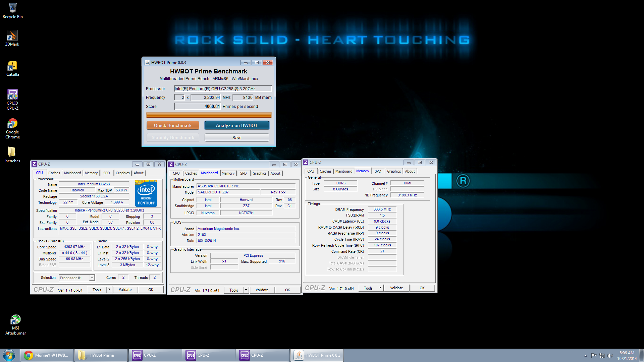Click Validate in CPU-Z Mainboard window
This screenshot has height=362, width=644.
point(262,290)
